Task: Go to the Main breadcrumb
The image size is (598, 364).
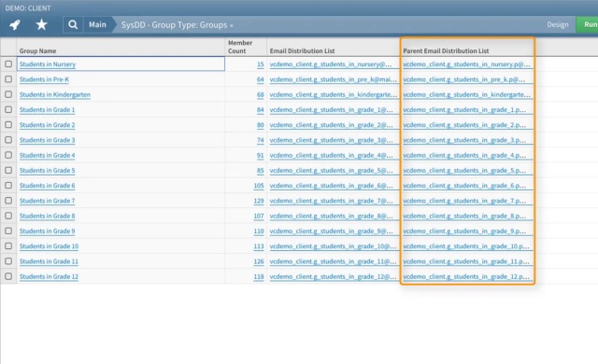Action: tap(97, 25)
